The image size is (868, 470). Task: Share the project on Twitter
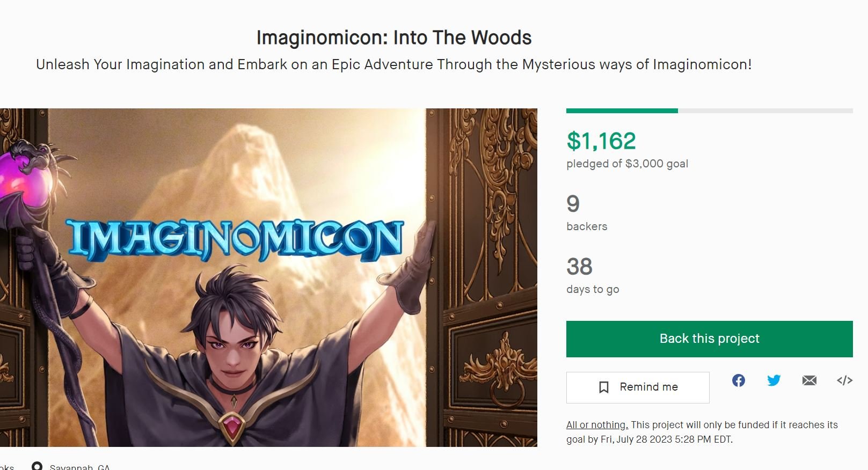click(x=774, y=380)
